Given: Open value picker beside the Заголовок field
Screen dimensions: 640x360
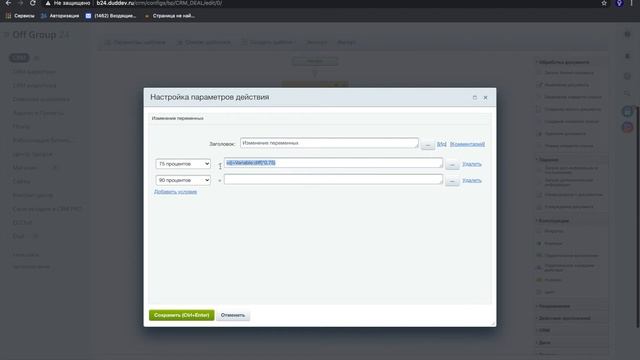Looking at the screenshot, I should (x=428, y=144).
